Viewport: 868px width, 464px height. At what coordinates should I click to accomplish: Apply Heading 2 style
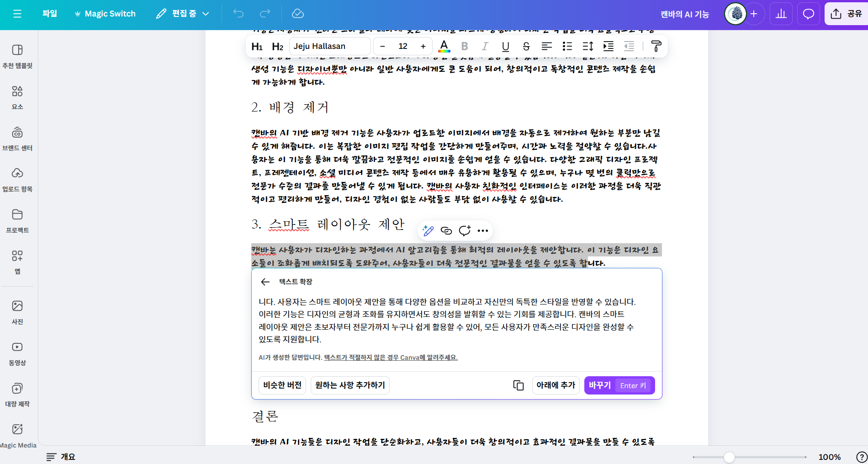pyautogui.click(x=278, y=46)
